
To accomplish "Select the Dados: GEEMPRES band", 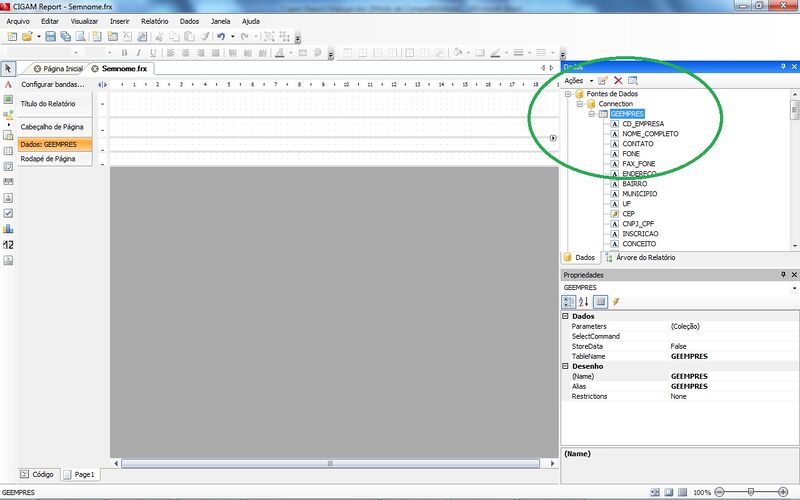I will click(x=55, y=144).
